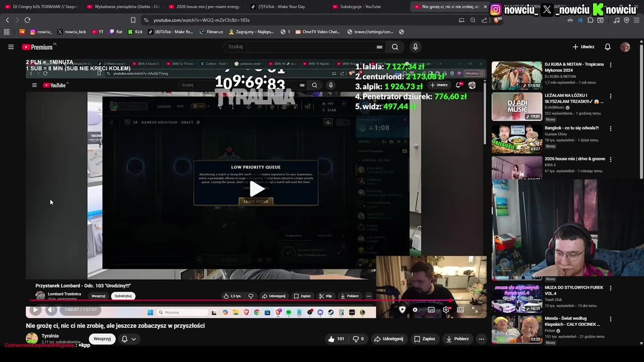Click the large play button on video

(257, 189)
